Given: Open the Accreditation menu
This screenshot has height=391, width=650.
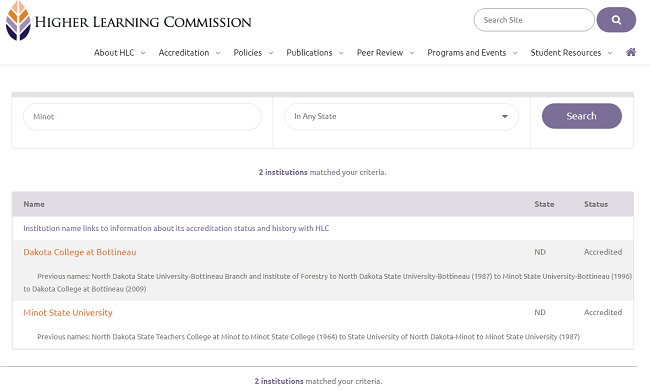Looking at the screenshot, I should [x=184, y=53].
